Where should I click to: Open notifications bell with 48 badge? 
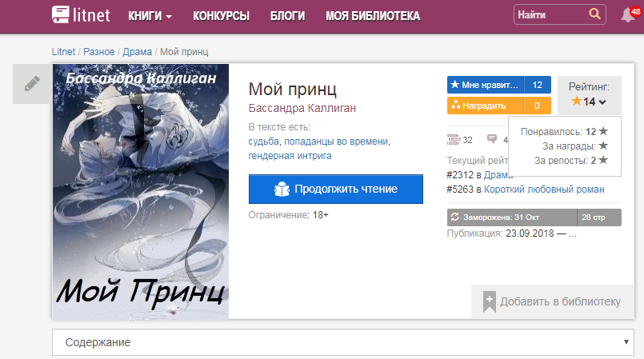point(630,14)
